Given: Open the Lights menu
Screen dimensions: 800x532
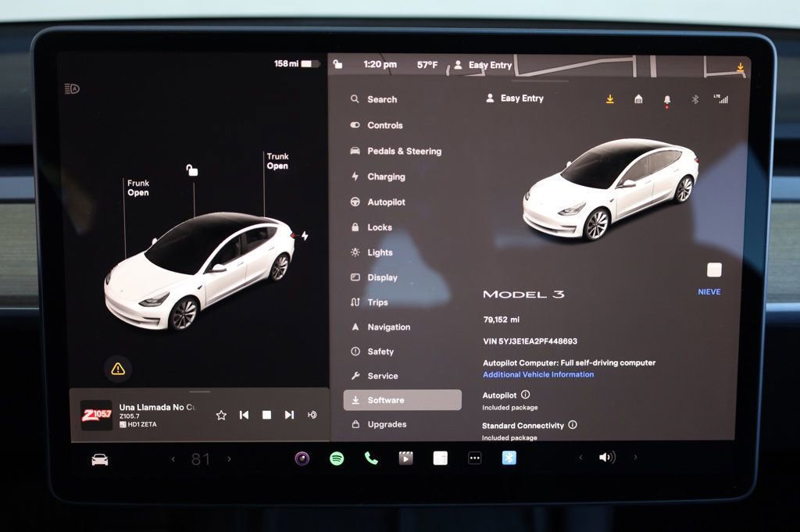Looking at the screenshot, I should [x=372, y=252].
